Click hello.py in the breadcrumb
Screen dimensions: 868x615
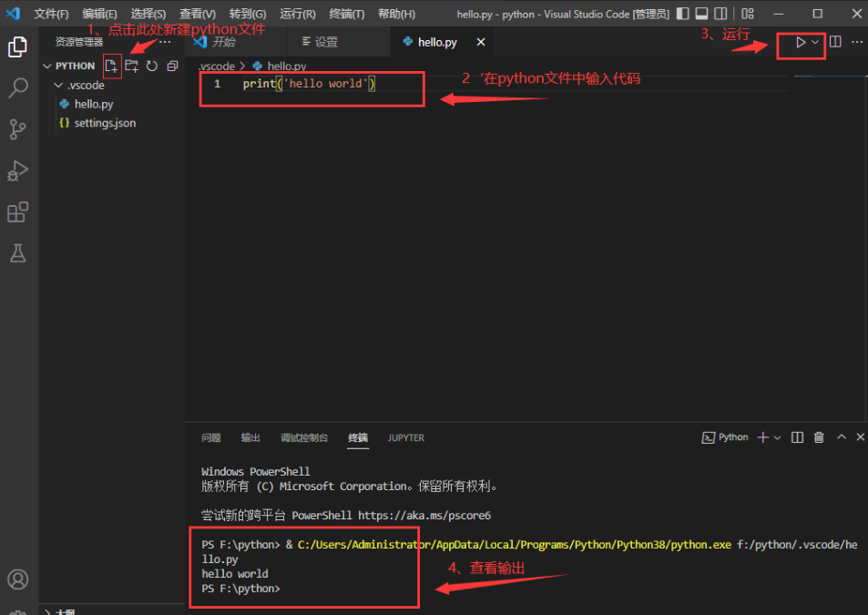pyautogui.click(x=281, y=66)
